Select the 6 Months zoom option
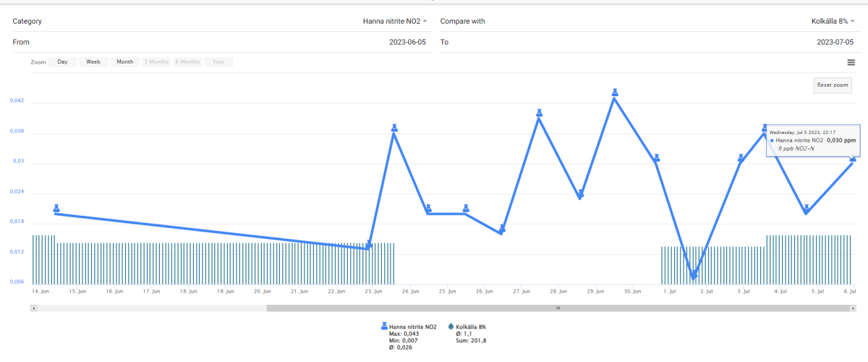Viewport: 868px width, 362px height. (187, 62)
